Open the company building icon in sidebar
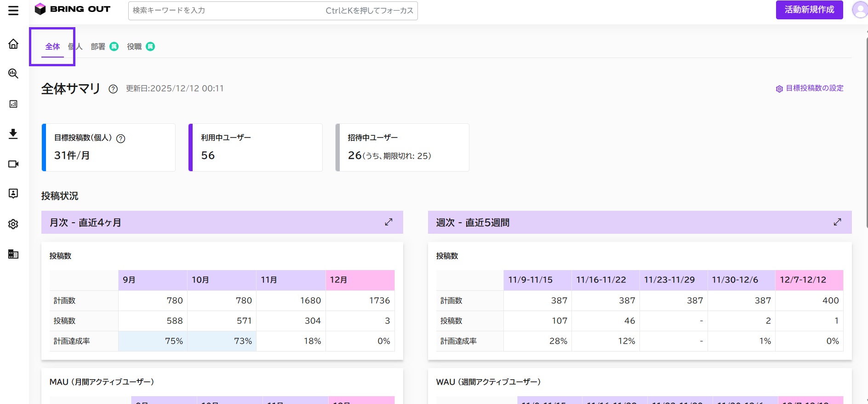Image resolution: width=868 pixels, height=404 pixels. pos(13,254)
